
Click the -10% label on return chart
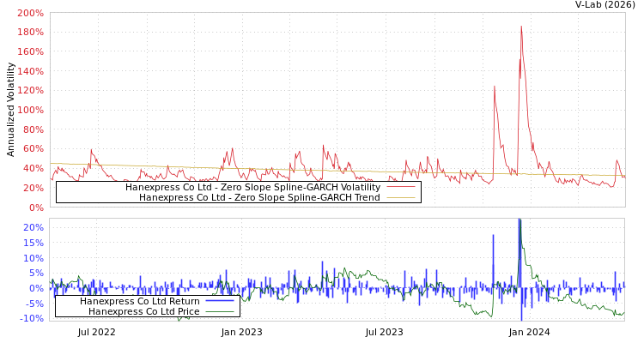click(31, 319)
